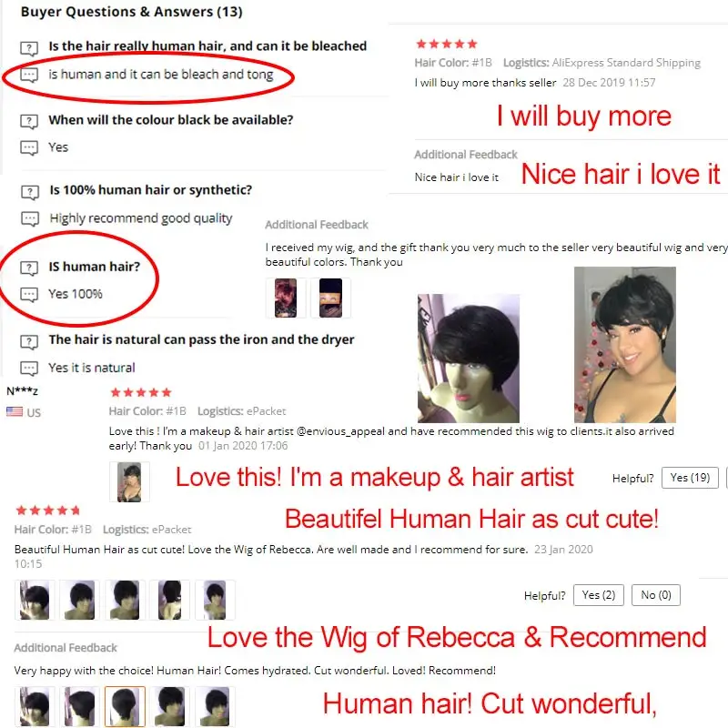This screenshot has height=728, width=728.
Task: Open the large photo of smiling woman with short wig
Action: 625,345
